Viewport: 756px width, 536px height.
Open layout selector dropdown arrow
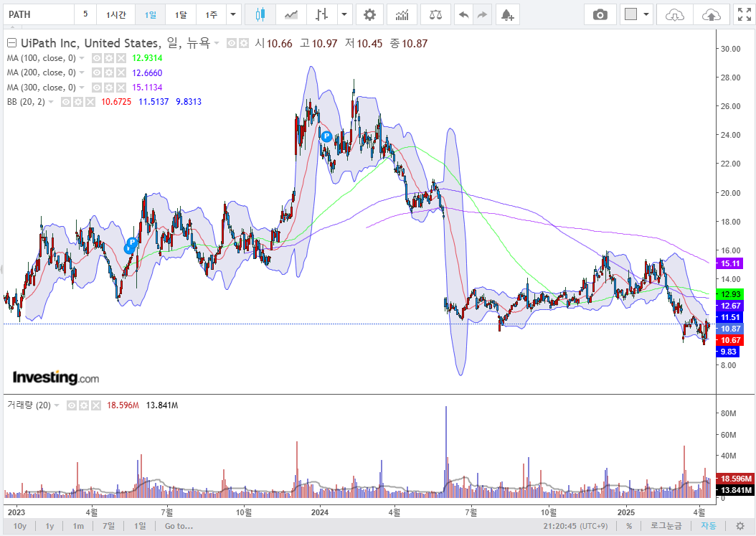click(x=646, y=14)
